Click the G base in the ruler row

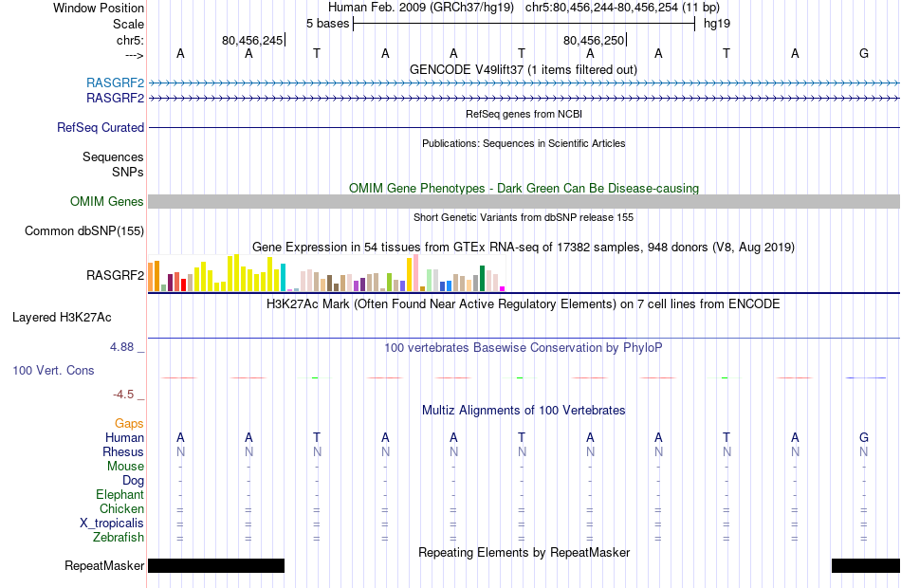864,53
